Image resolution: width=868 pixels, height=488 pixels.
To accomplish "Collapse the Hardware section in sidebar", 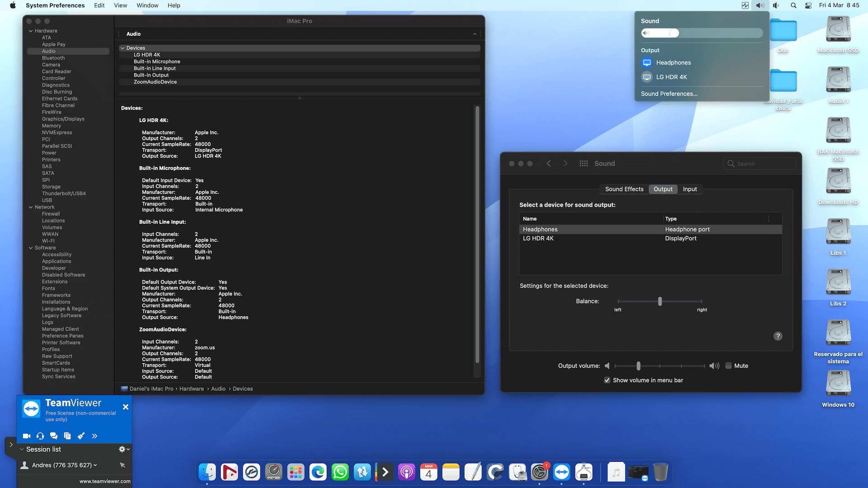I will (31, 31).
